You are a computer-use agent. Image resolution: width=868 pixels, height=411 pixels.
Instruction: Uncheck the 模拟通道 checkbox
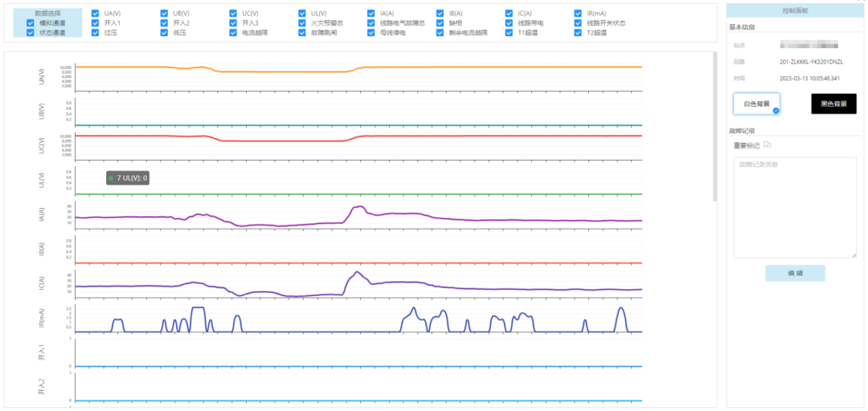pos(30,23)
